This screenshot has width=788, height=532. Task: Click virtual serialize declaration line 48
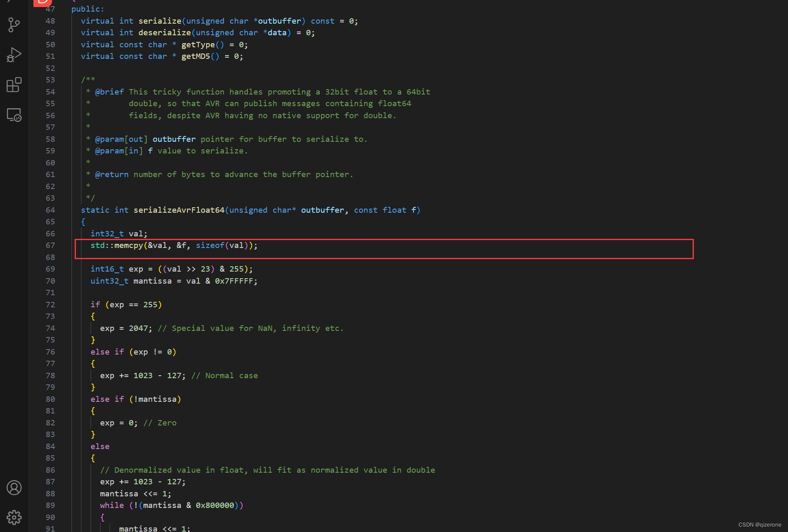click(219, 21)
